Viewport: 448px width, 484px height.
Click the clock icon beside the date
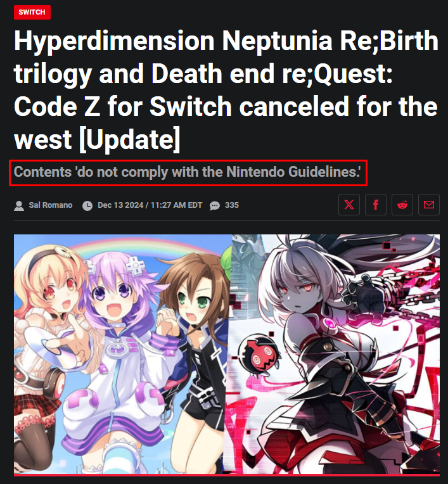(x=87, y=206)
